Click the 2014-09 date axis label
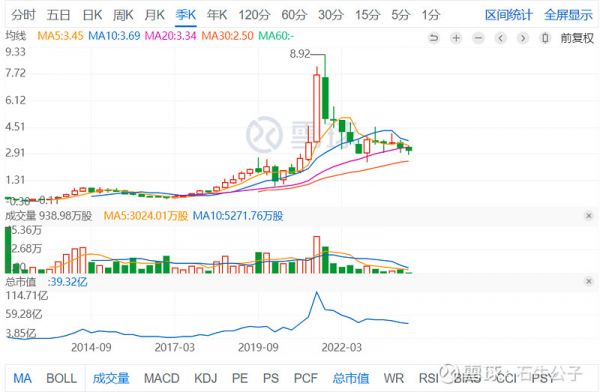Image resolution: width=600 pixels, height=392 pixels. pyautogui.click(x=91, y=347)
